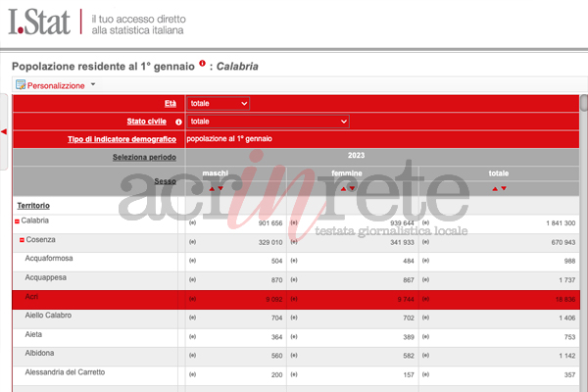Click the Aieta maschi metadata icon
This screenshot has height=392, width=588.
[192, 336]
